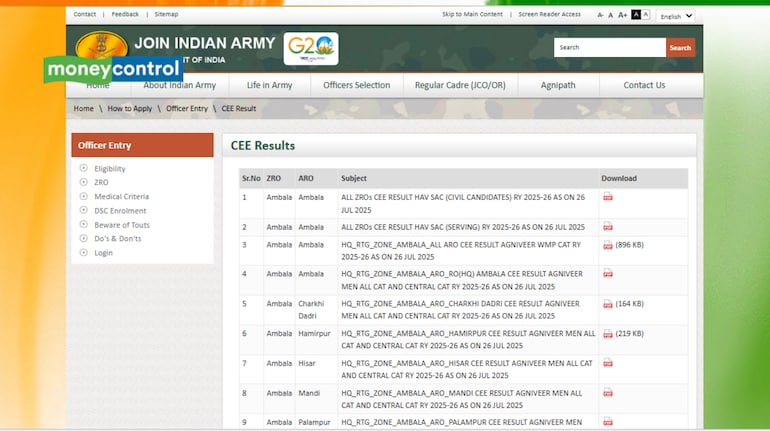Screen dimensions: 770x431
Task: Switch to dark high-contrast theme
Action: tap(635, 15)
